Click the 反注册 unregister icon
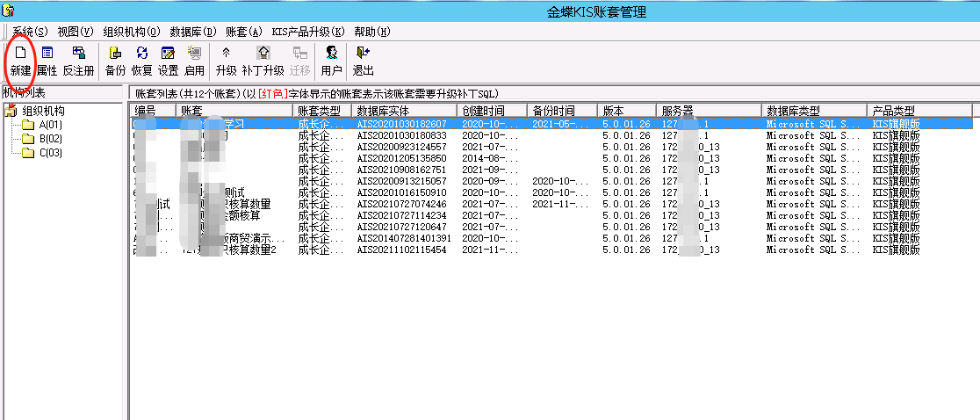This screenshot has height=420, width=980. click(x=78, y=53)
